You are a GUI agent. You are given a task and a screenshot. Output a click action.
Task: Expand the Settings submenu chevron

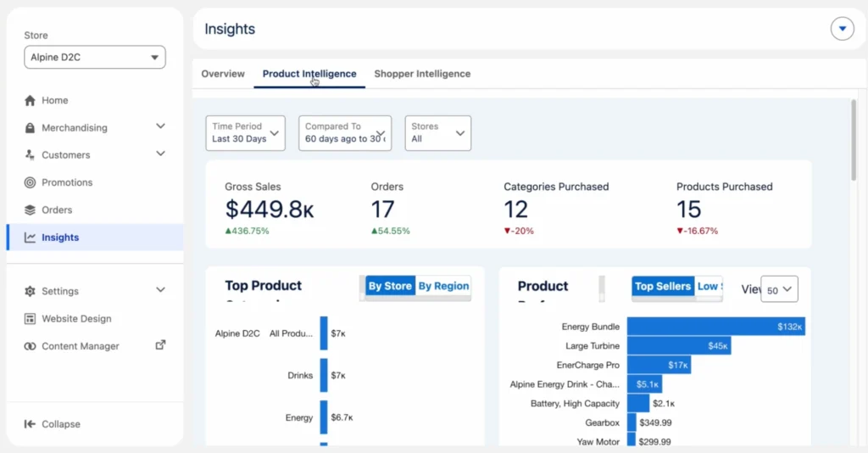coord(160,289)
